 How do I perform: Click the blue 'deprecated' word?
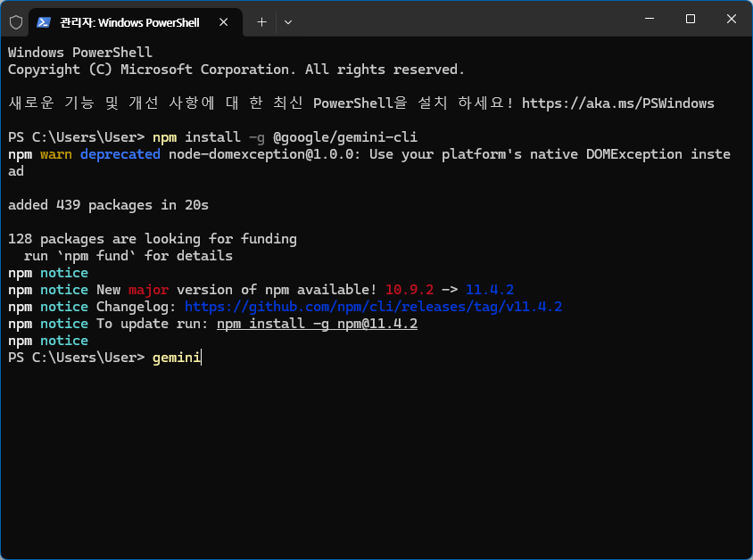(120, 154)
